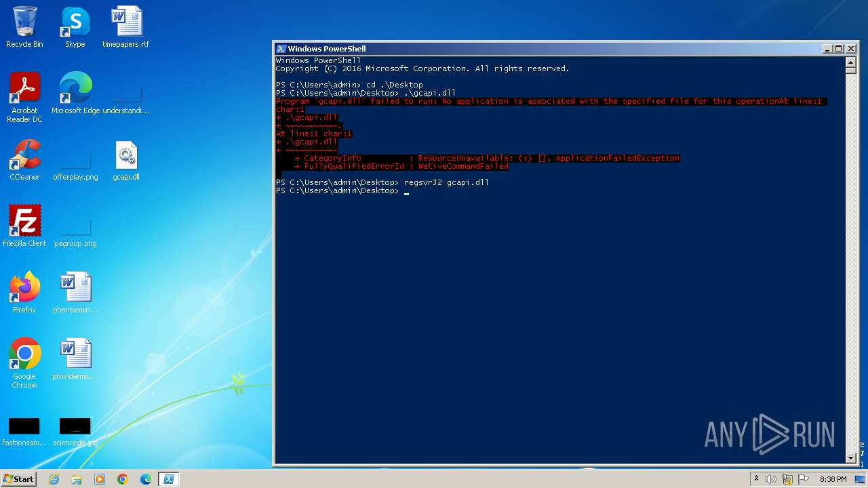Click the Copyright 2016 Microsoft line
This screenshot has width=868, height=488.
422,68
